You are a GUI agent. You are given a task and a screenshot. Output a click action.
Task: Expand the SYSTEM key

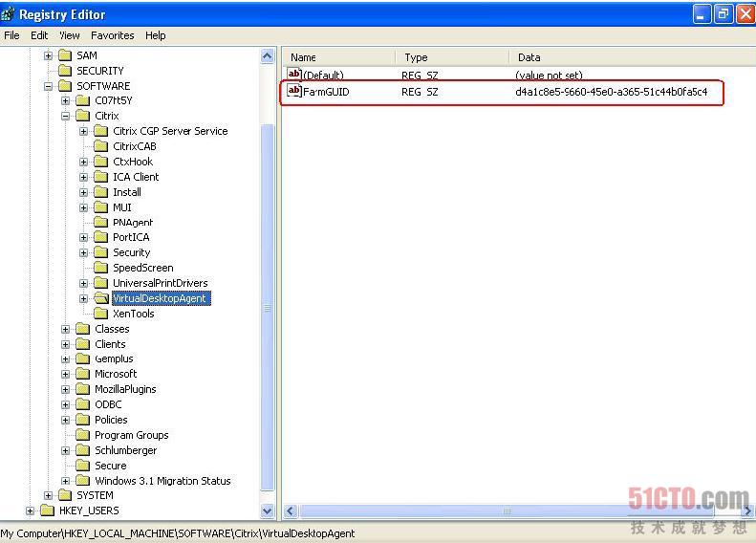tap(48, 496)
